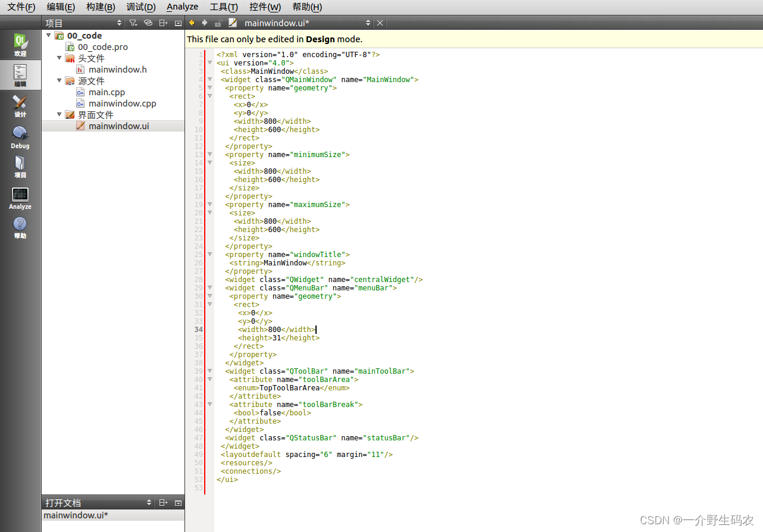Fold the toolBarBreak attribute block at line 43

(209, 404)
